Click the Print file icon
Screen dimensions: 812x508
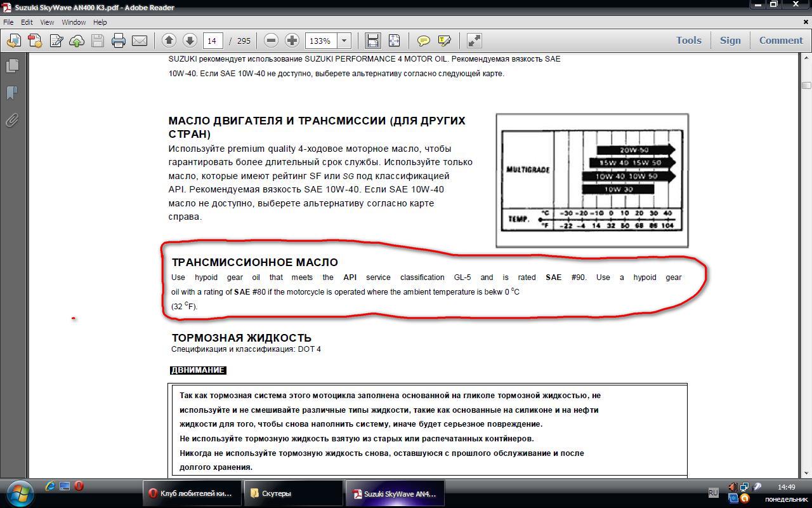coord(119,41)
